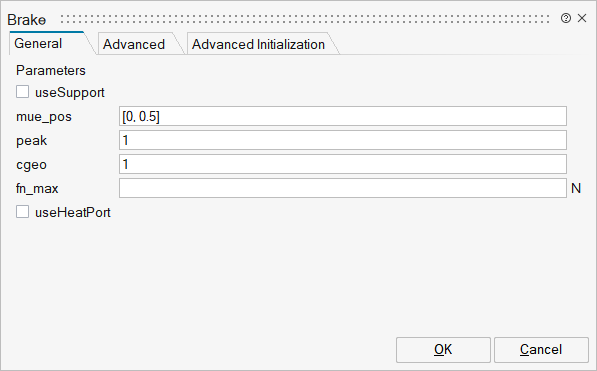Image resolution: width=597 pixels, height=371 pixels.
Task: Go to Advanced Initialization tab
Action: point(258,44)
